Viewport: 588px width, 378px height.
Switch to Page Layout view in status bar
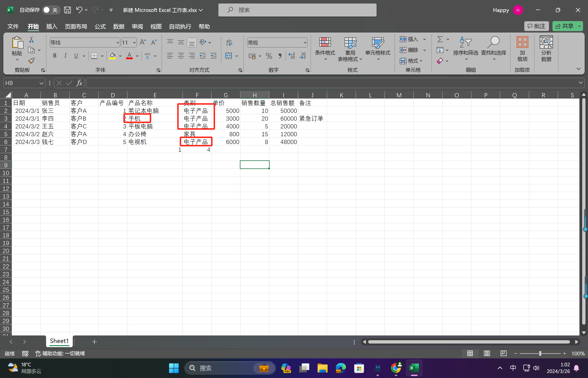click(487, 353)
